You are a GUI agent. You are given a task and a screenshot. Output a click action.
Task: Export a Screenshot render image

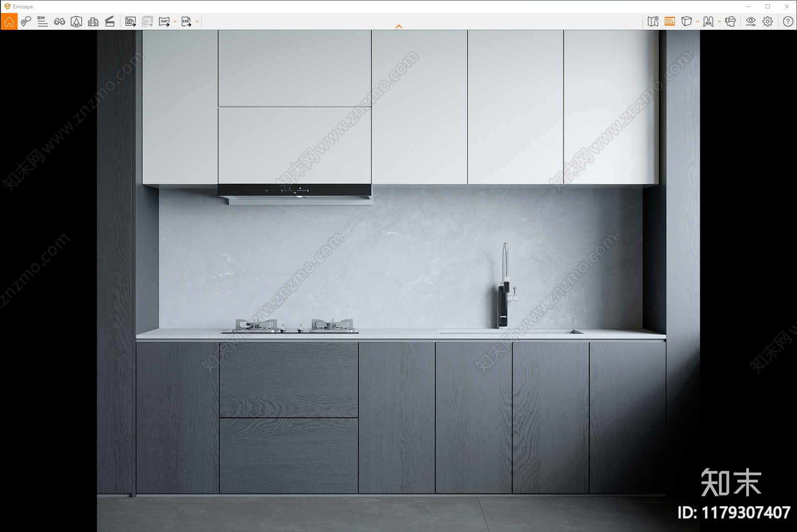point(131,21)
